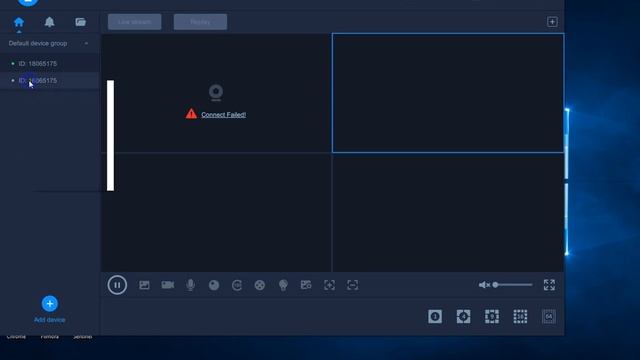The height and width of the screenshot is (360, 640).
Task: Open the image settings icon
Action: click(x=306, y=285)
